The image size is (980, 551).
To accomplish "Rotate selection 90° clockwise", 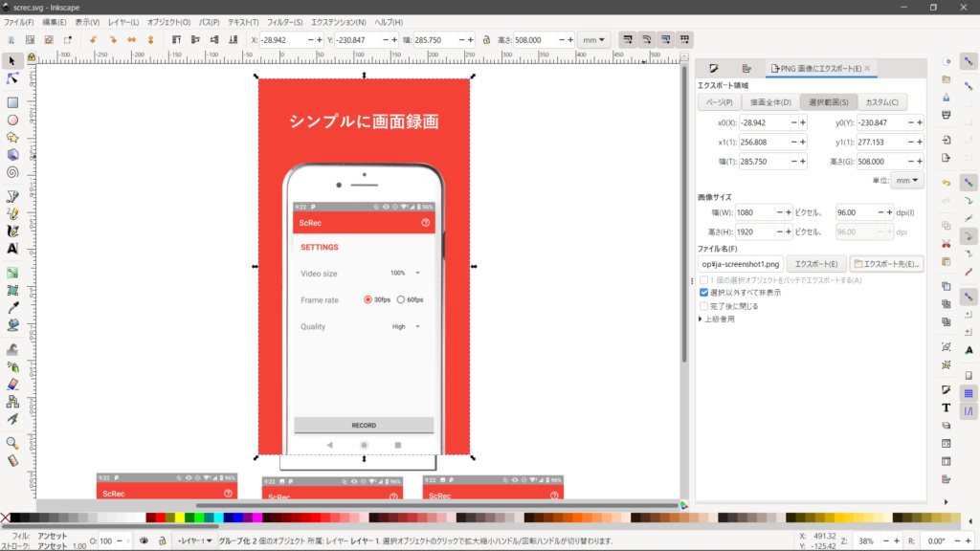I will 113,40.
